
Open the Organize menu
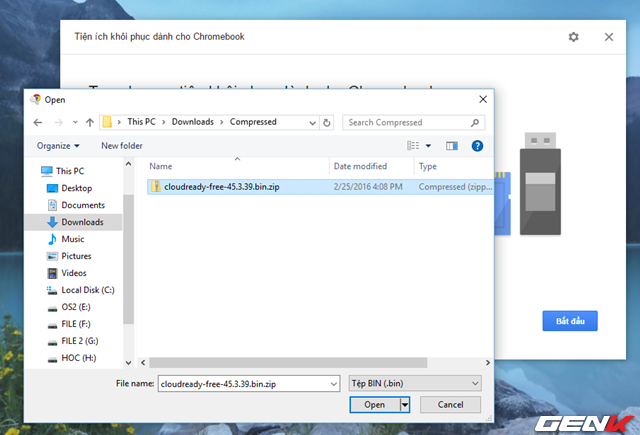[58, 146]
